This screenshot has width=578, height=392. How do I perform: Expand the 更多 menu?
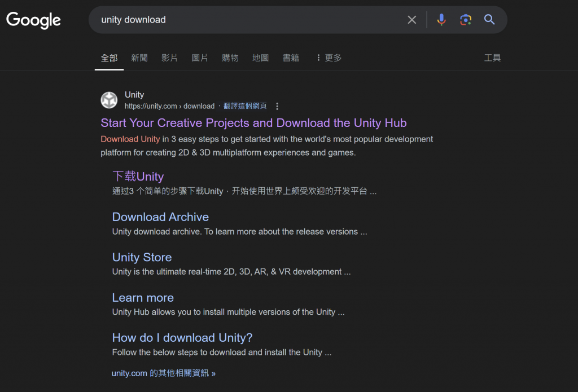tap(329, 58)
